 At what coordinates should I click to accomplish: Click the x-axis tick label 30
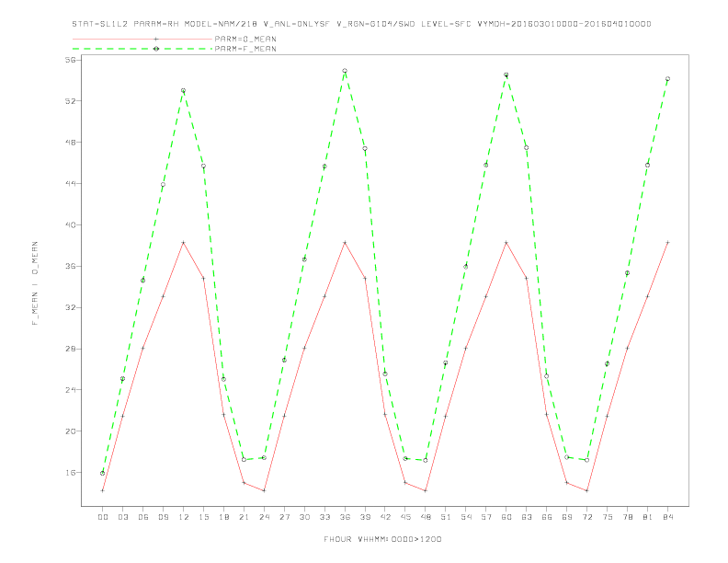tap(304, 517)
